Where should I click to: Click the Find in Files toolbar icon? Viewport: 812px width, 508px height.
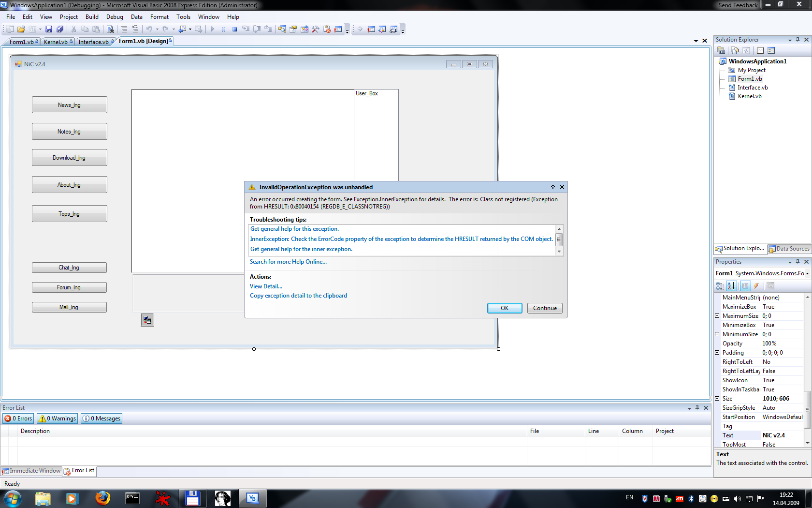(x=110, y=29)
